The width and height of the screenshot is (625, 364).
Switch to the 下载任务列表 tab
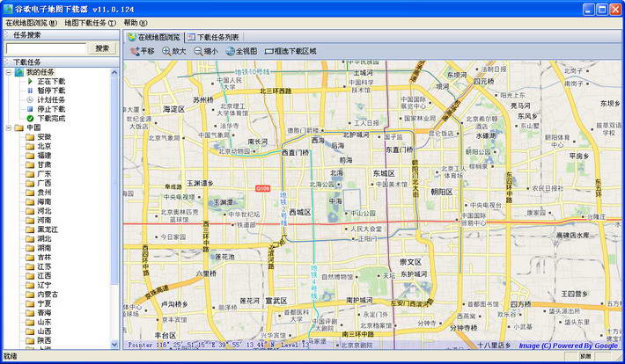point(213,37)
